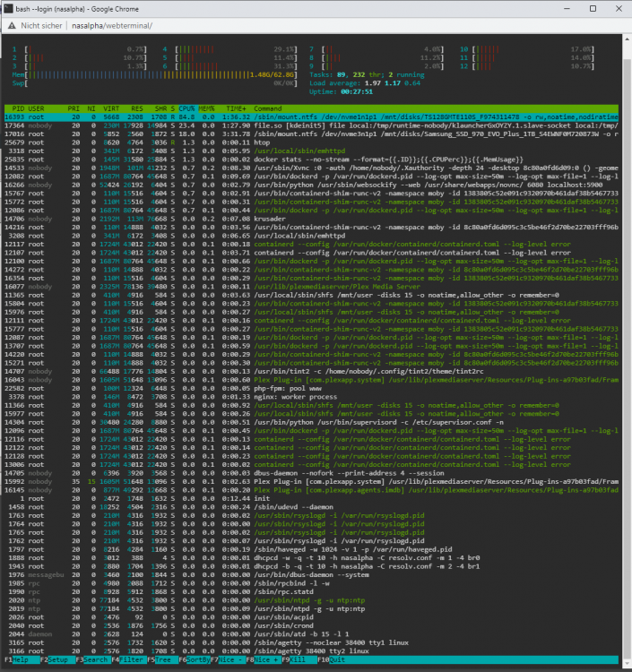The width and height of the screenshot is (632, 672).
Task: Select process 17016 mount.ntfs Samsung SSD row
Action: click(311, 134)
